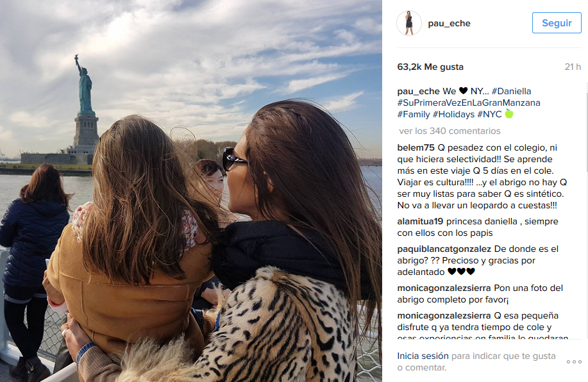Screen dimensions: 588x382
Task: Open the pau_eche username in header
Action: pos(449,23)
